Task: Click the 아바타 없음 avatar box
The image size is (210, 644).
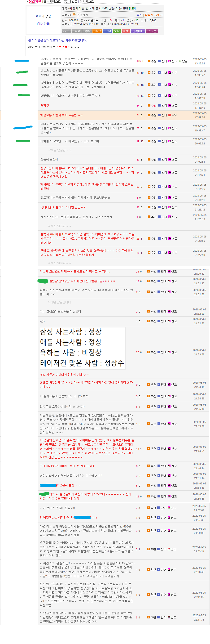Action: [x=43, y=20]
